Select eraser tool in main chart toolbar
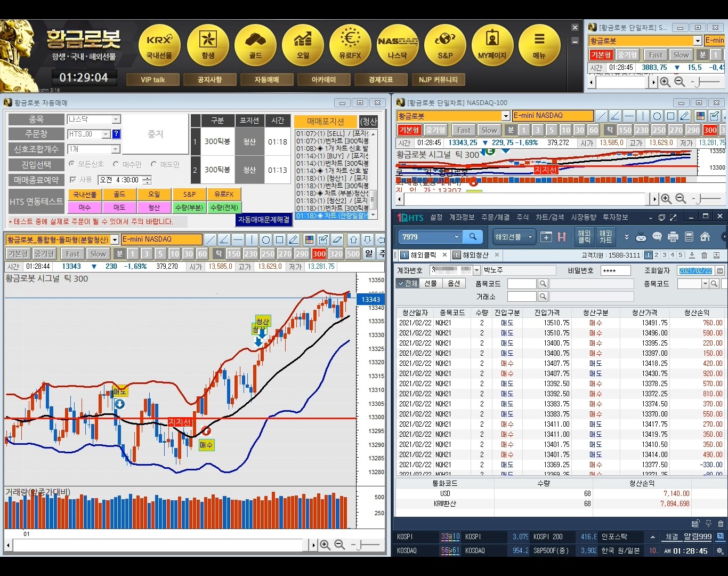The image size is (728, 576). coord(337,239)
